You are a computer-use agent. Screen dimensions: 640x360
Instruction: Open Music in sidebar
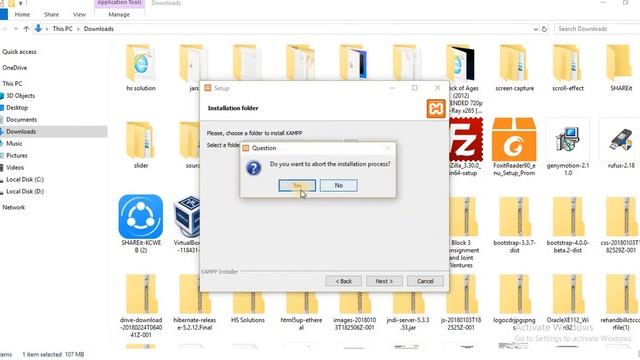(14, 144)
